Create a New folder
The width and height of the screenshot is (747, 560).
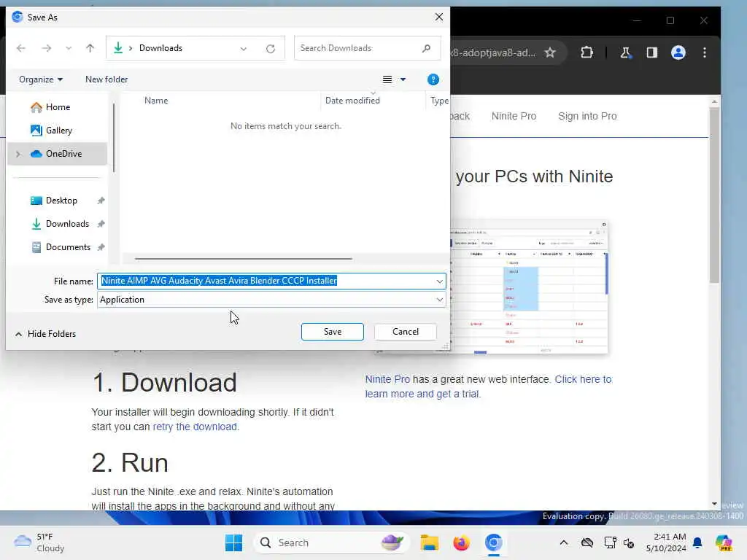(x=107, y=79)
